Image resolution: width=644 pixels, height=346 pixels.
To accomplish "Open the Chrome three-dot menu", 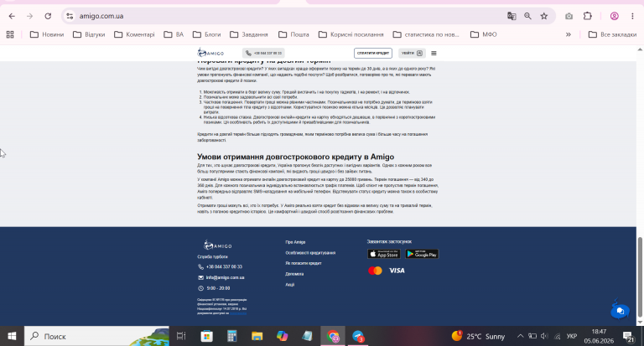I will 632,16.
